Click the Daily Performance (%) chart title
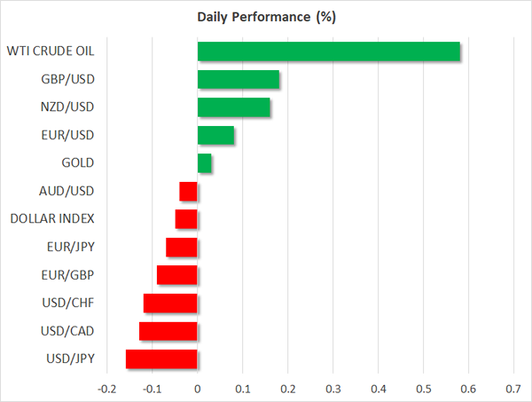 pos(265,18)
